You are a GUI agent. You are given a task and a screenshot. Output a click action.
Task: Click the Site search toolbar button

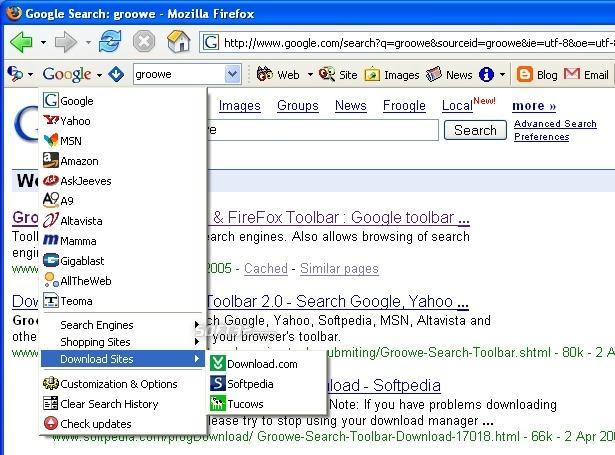coord(338,74)
